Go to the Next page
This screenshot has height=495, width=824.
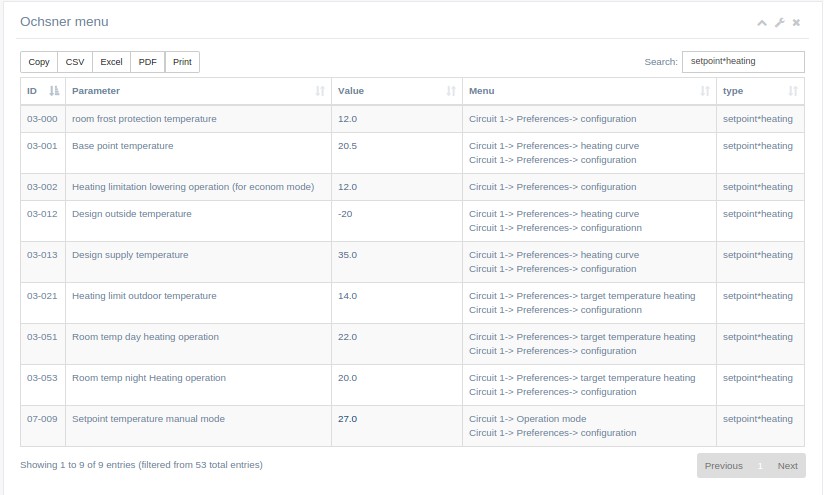(x=787, y=466)
